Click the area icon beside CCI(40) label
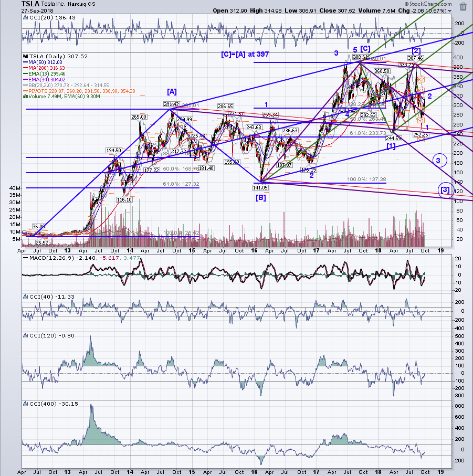 pos(26,297)
